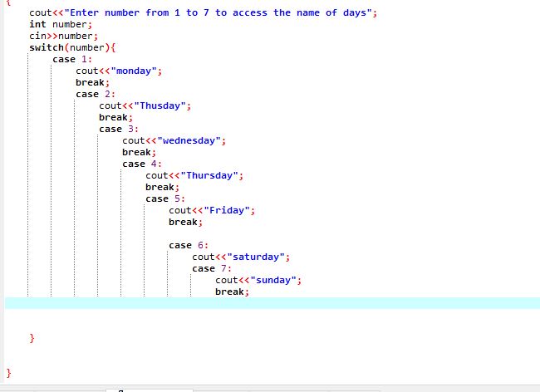540x392 pixels.
Task: Click the cout line prompting "Enter number from 1 to 7"
Action: 204,12
